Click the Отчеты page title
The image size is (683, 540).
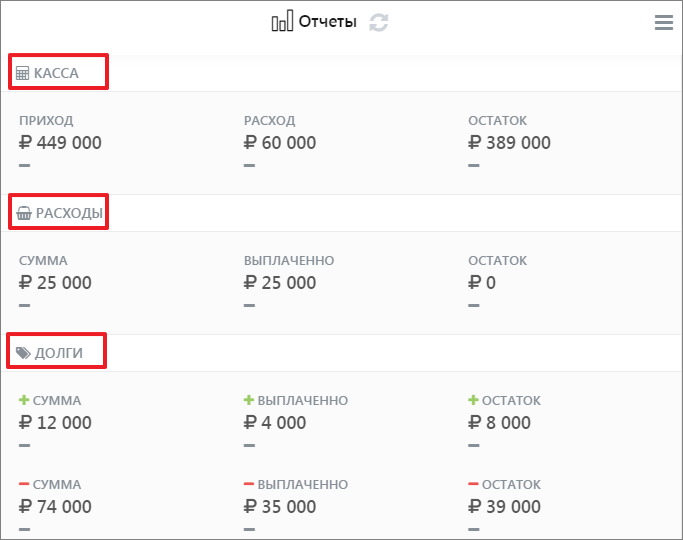pos(328,22)
